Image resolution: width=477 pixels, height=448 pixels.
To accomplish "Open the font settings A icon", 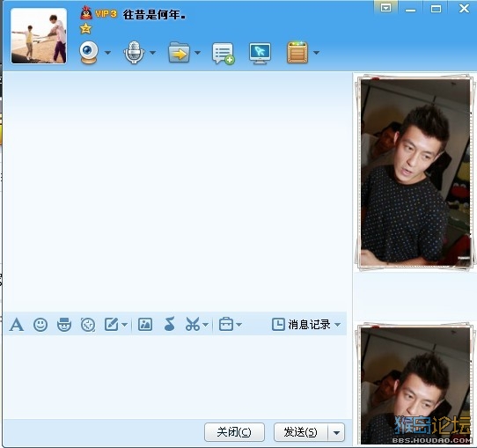I will coord(17,325).
